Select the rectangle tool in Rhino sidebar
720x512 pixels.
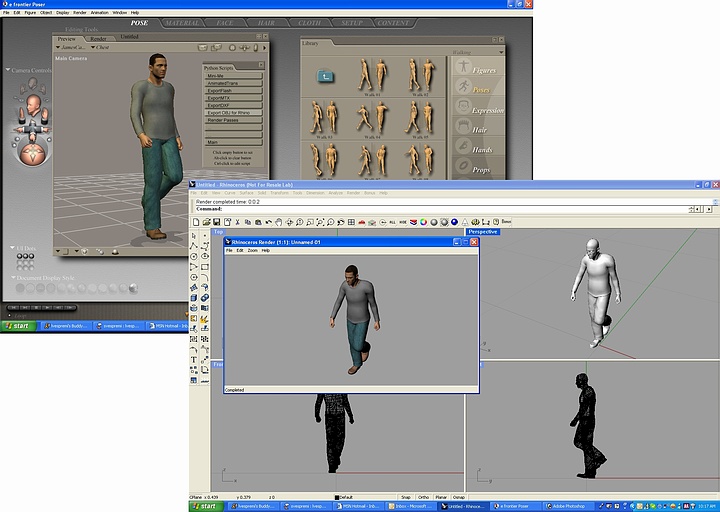[x=205, y=267]
